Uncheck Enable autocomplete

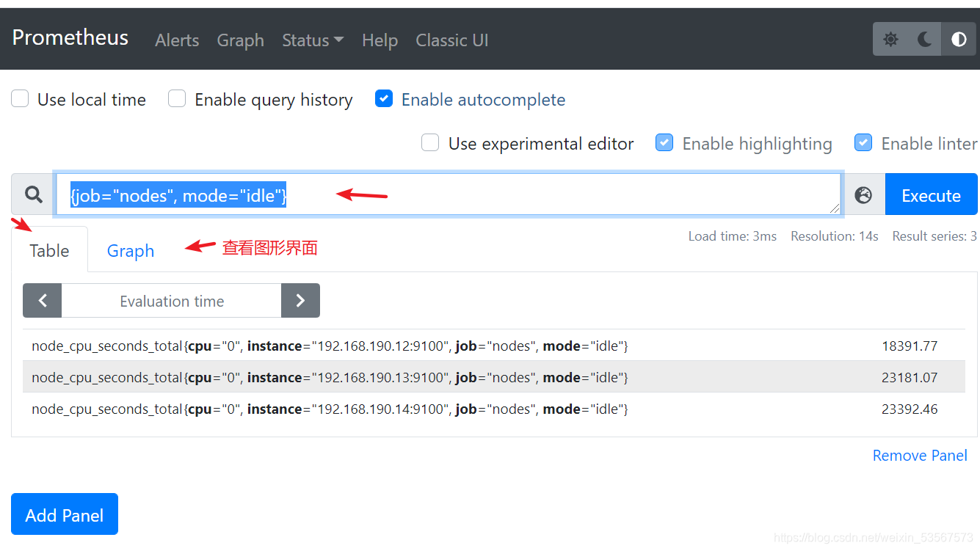[x=384, y=99]
